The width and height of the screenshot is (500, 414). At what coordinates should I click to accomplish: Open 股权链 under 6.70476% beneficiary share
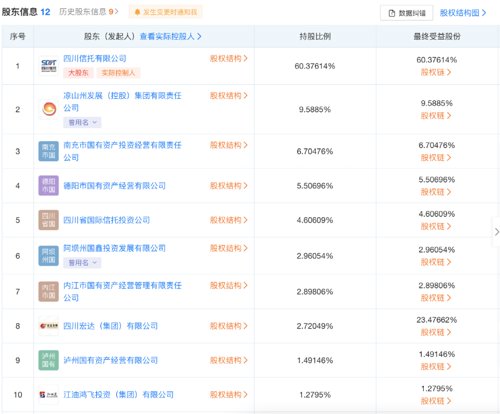(x=436, y=158)
